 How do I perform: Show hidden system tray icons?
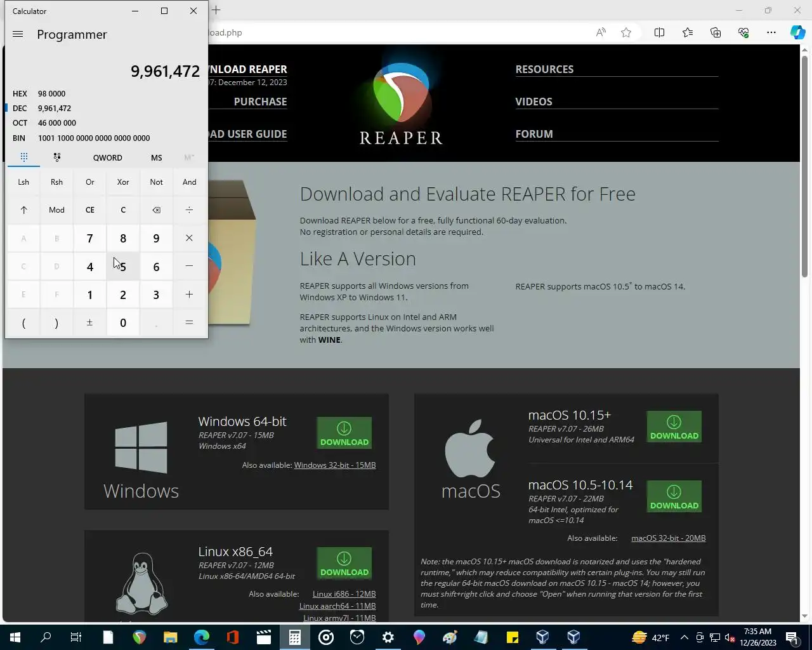point(684,637)
